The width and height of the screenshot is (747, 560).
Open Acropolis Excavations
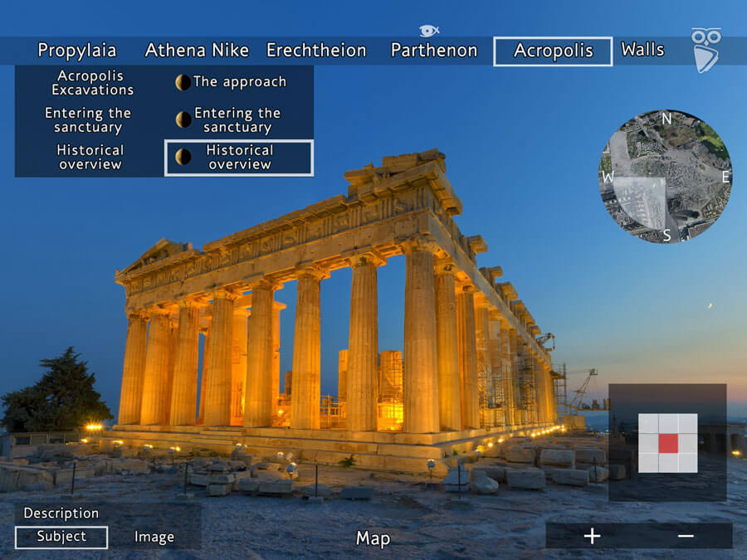coord(89,83)
